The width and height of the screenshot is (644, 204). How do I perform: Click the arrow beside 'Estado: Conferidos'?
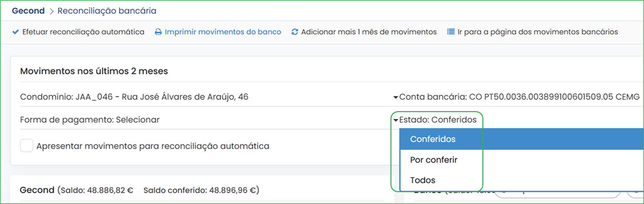[396, 120]
